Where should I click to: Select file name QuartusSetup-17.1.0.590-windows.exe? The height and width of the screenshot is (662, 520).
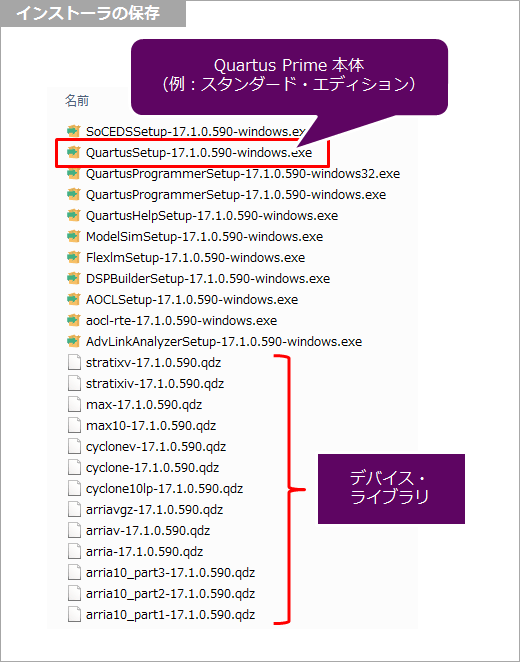tap(199, 152)
